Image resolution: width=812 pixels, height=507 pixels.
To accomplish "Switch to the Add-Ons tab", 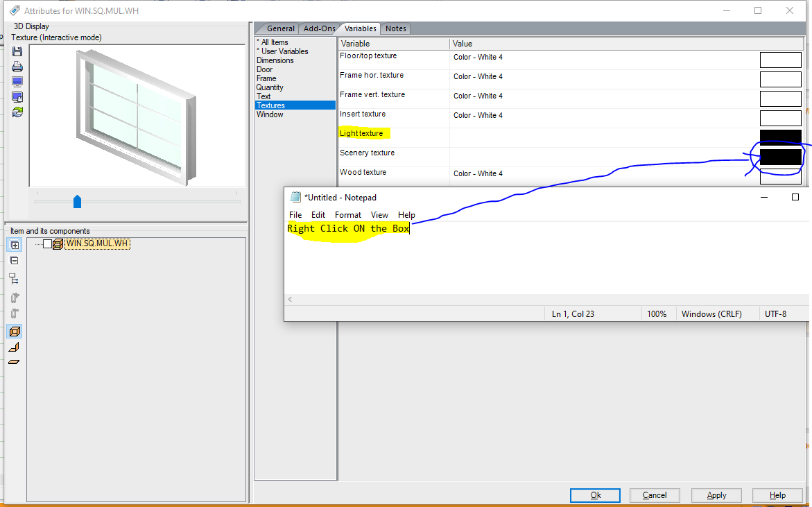I will [x=319, y=28].
